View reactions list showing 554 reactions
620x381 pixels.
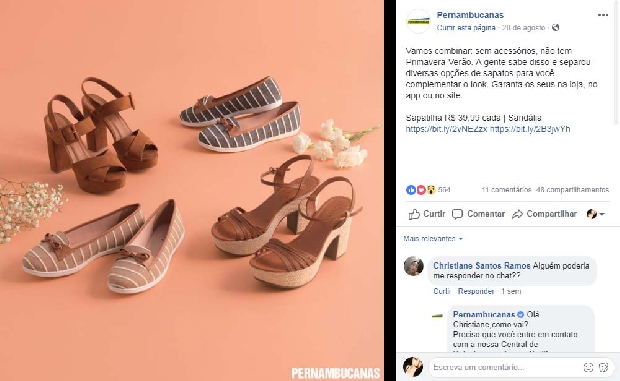[x=428, y=190]
